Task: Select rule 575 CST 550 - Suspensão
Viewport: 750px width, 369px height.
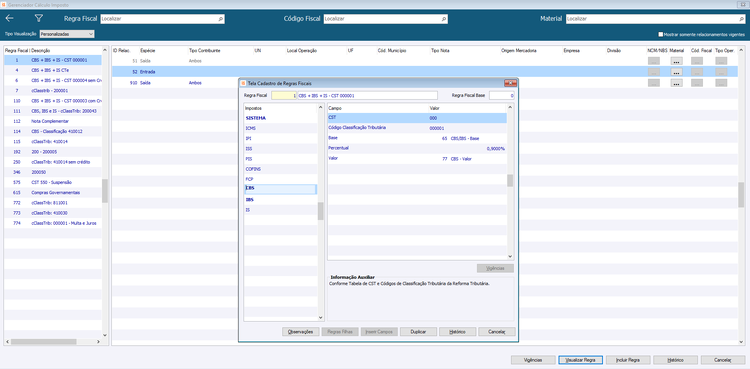Action: tap(53, 182)
